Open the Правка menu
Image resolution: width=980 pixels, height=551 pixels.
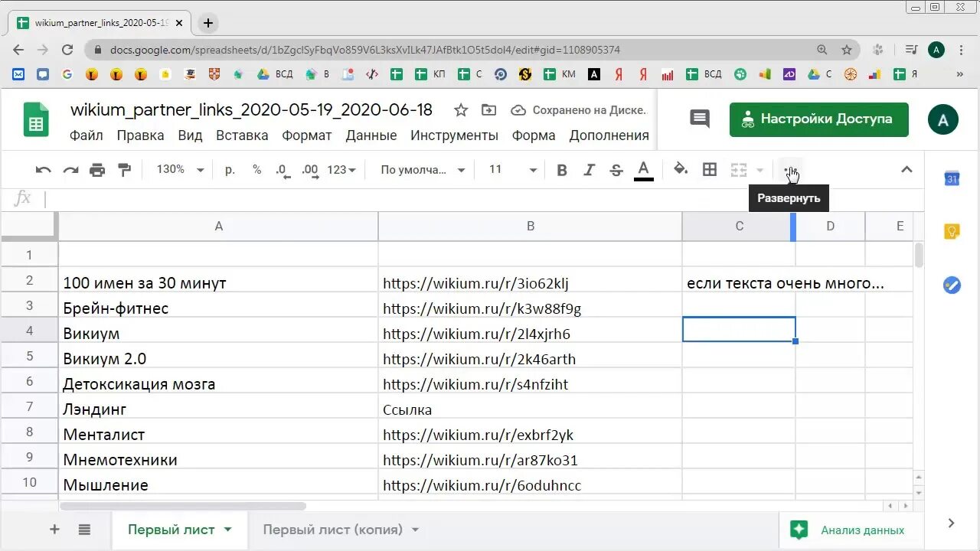click(140, 135)
